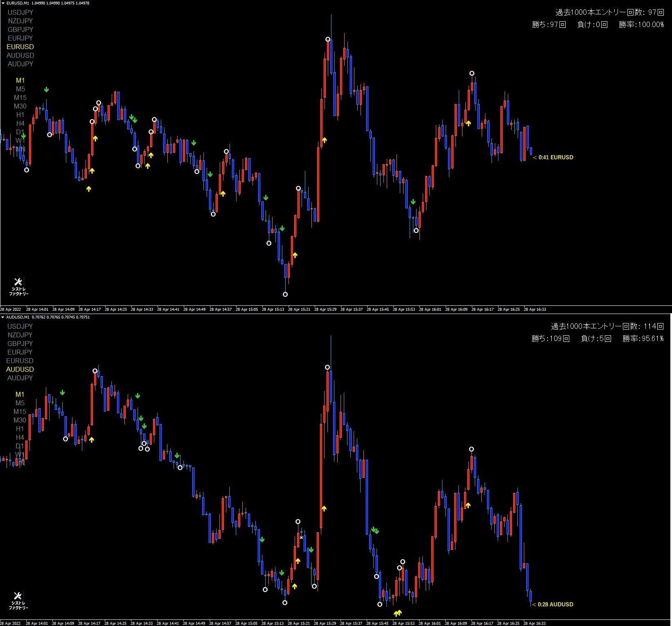
Task: Switch AUDUSD chart to MN timeframe
Action: (20, 463)
